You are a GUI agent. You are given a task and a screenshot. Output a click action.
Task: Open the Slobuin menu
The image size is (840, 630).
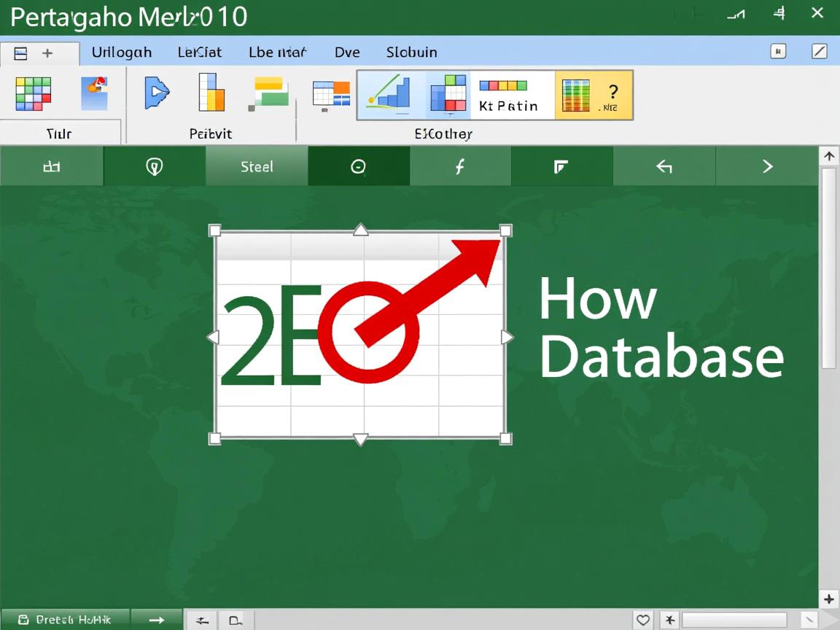411,52
